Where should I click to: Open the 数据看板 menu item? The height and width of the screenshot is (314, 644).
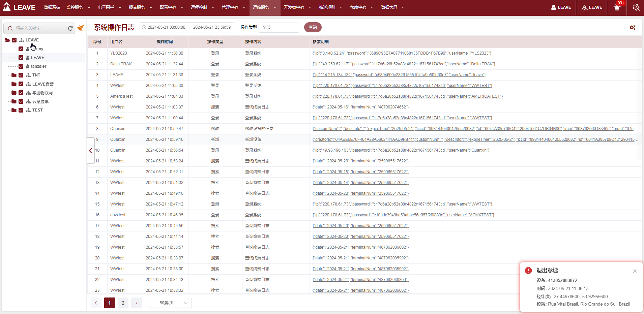point(52,7)
